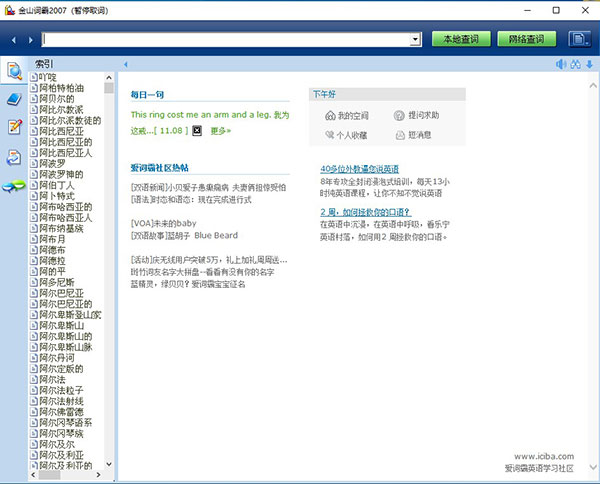Select index entry 阿卜特式

[x=57, y=196]
